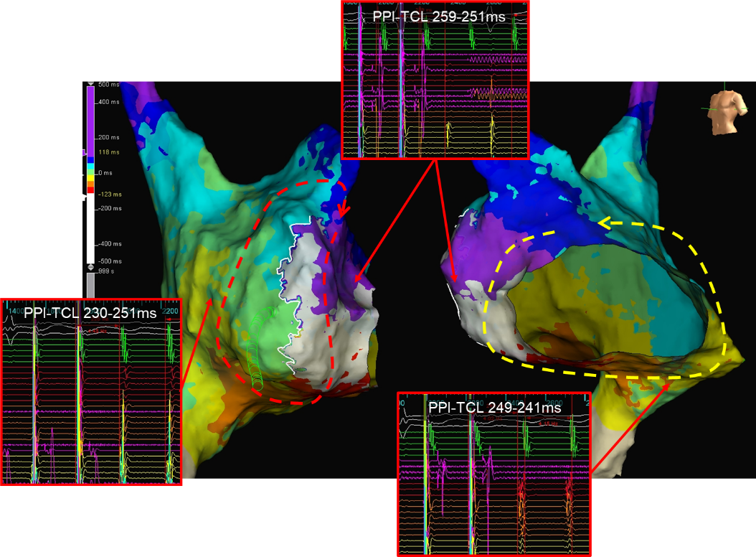The width and height of the screenshot is (756, 557).
Task: Select the -123 ms lower threshold label
Action: 109,196
